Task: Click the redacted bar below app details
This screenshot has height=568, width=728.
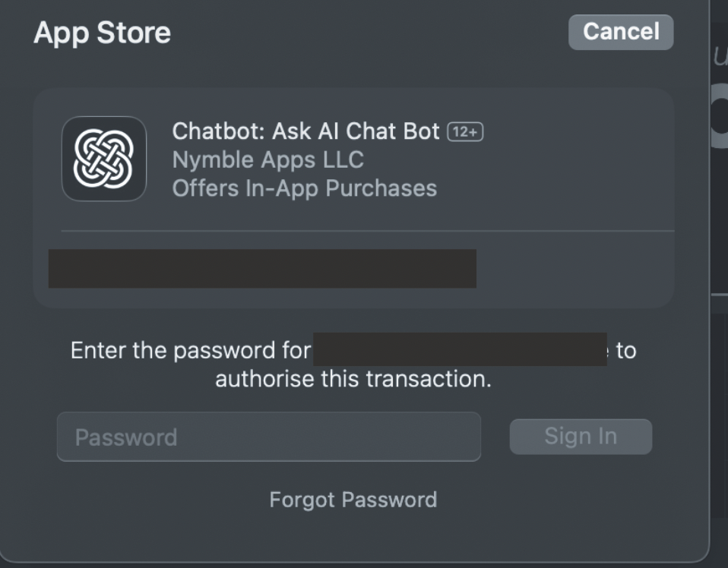Action: [262, 268]
